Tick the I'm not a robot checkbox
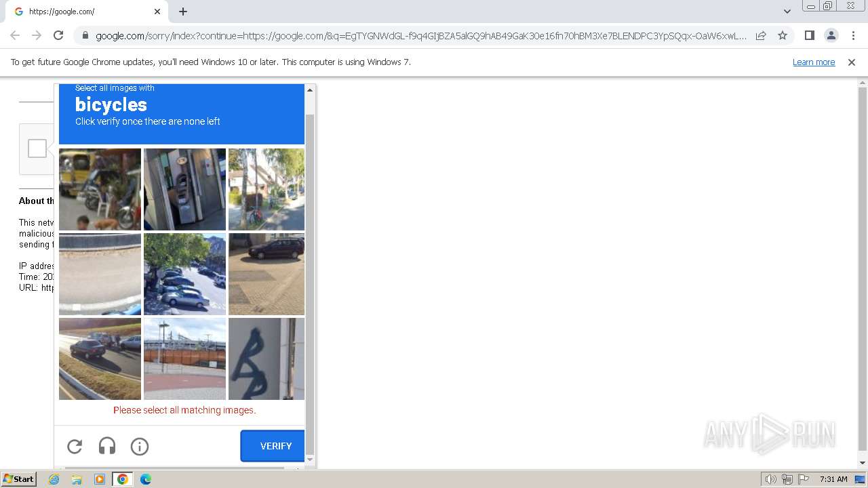Image resolution: width=868 pixels, height=488 pixels. tap(37, 148)
